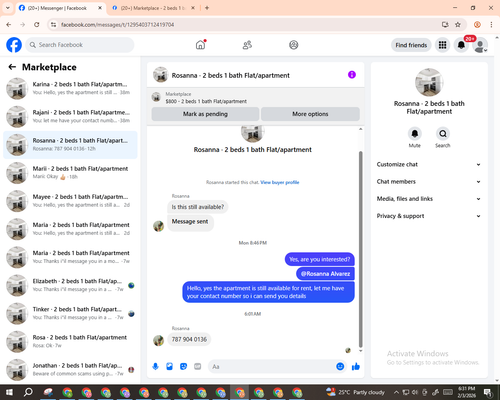Open the account avatar menu
The height and width of the screenshot is (400, 500).
480,45
